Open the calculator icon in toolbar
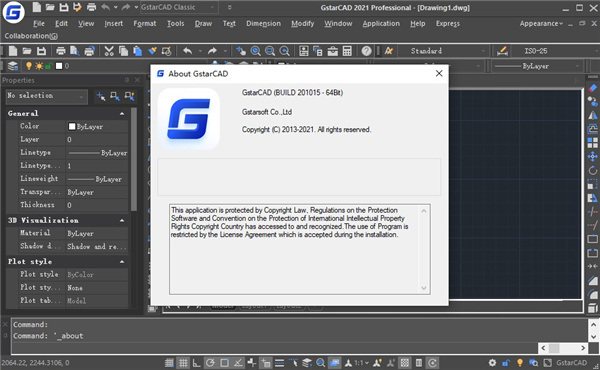Image resolution: width=600 pixels, height=370 pixels. coord(347,51)
